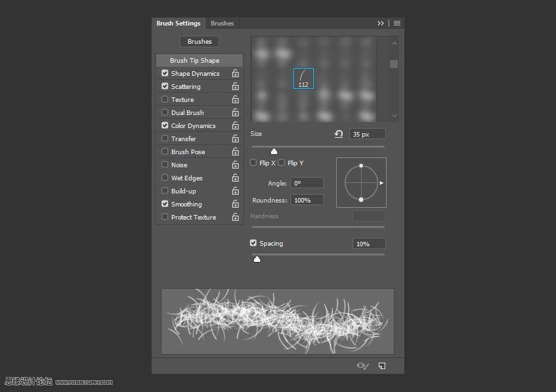Switch to the Brushes tab

222,24
